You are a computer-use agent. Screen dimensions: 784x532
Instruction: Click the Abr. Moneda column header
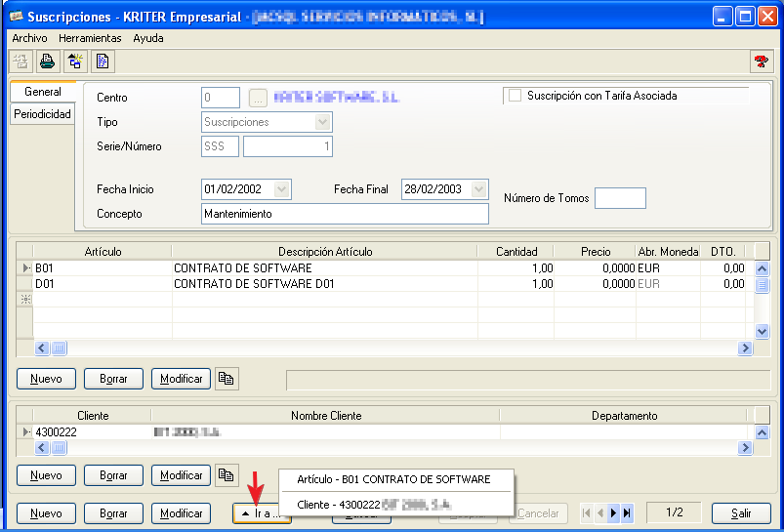pos(668,252)
